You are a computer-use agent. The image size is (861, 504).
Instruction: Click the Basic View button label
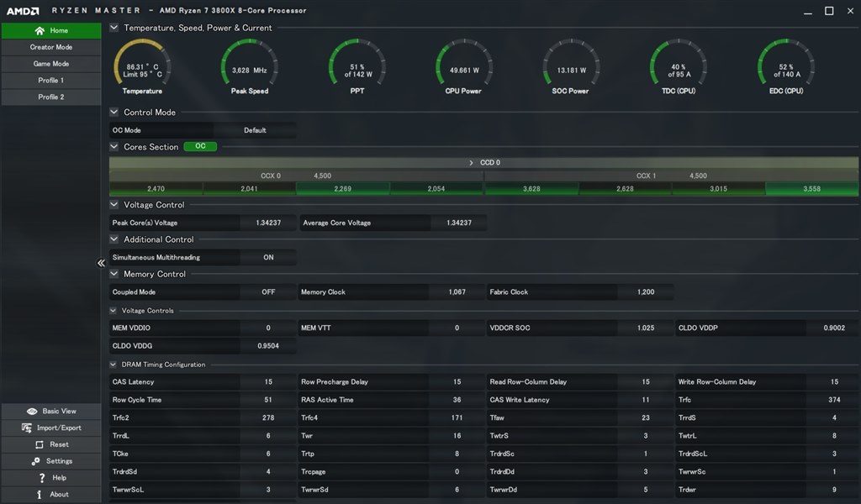pos(60,412)
